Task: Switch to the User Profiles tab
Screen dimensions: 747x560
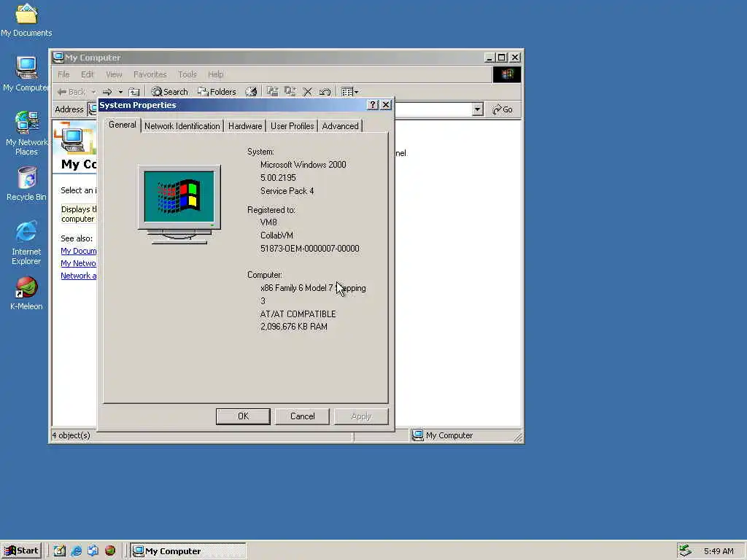Action: coord(292,126)
